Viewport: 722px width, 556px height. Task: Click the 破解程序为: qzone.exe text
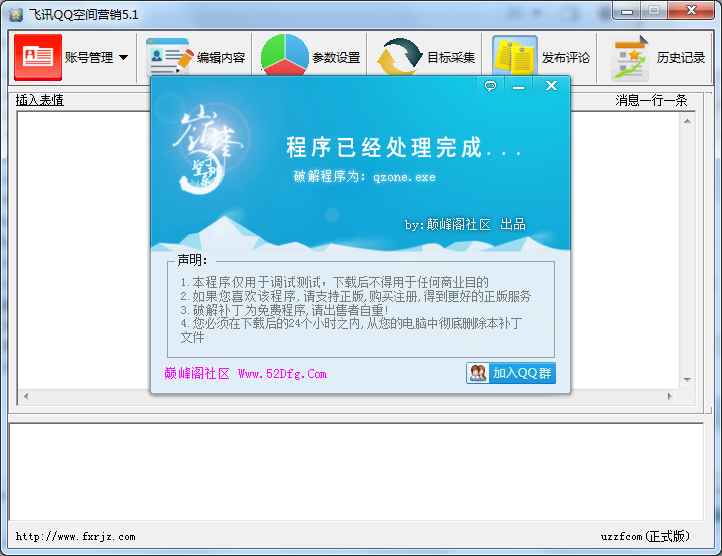(364, 176)
